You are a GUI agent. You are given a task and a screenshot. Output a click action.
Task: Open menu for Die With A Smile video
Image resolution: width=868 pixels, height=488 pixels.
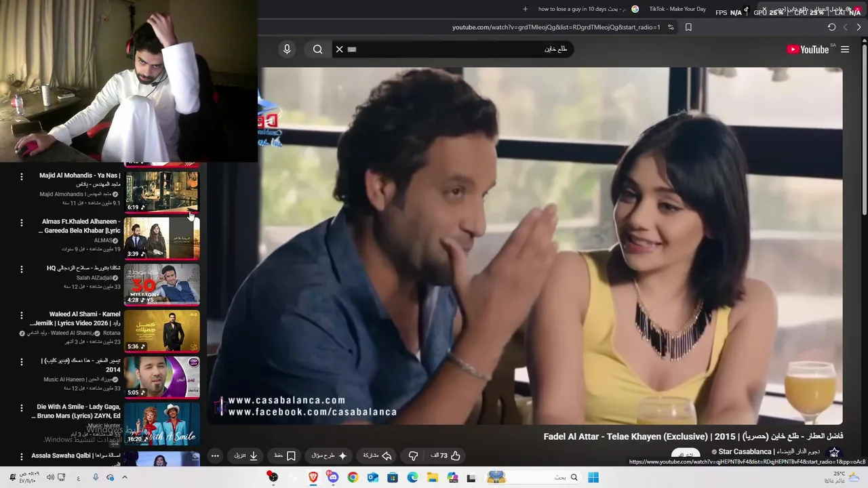[x=21, y=408]
